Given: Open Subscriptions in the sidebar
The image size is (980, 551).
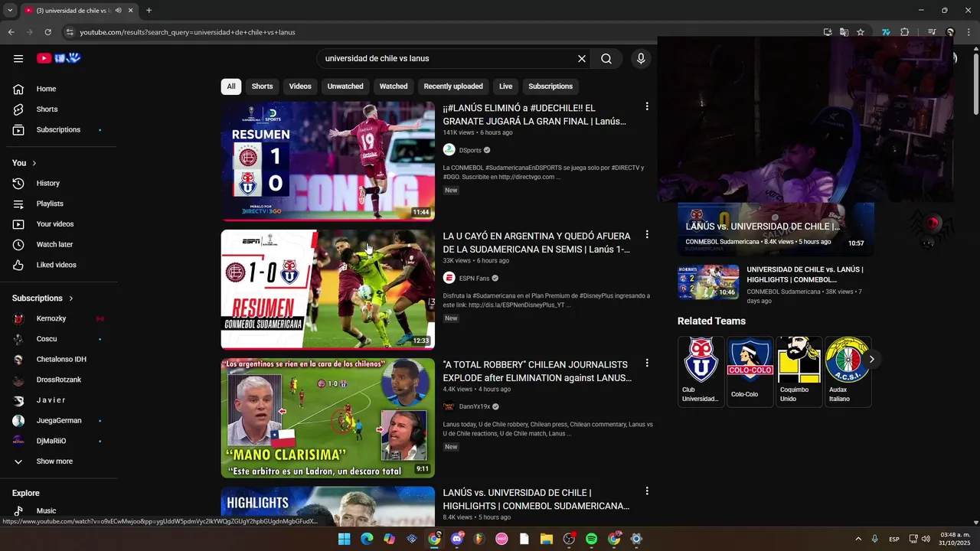Looking at the screenshot, I should click(x=58, y=130).
